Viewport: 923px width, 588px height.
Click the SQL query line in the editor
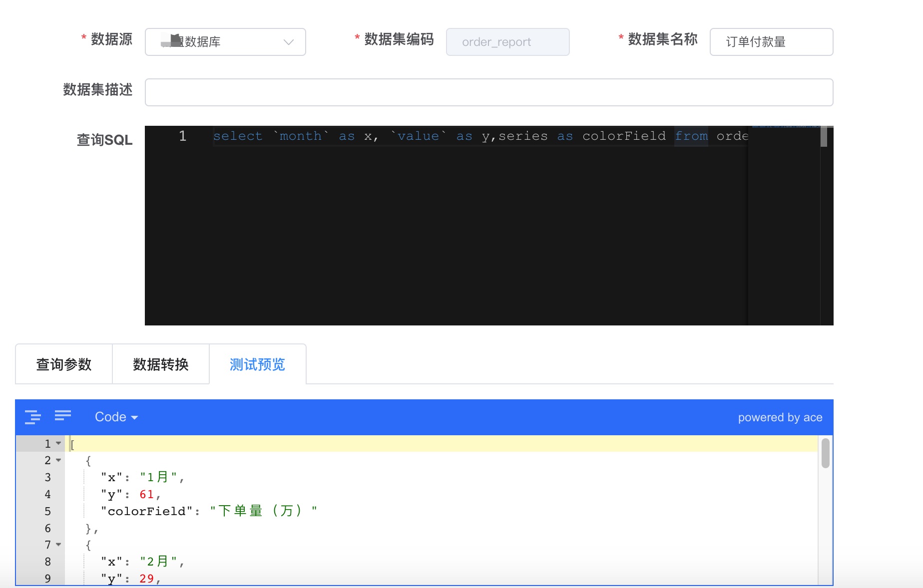tap(480, 136)
